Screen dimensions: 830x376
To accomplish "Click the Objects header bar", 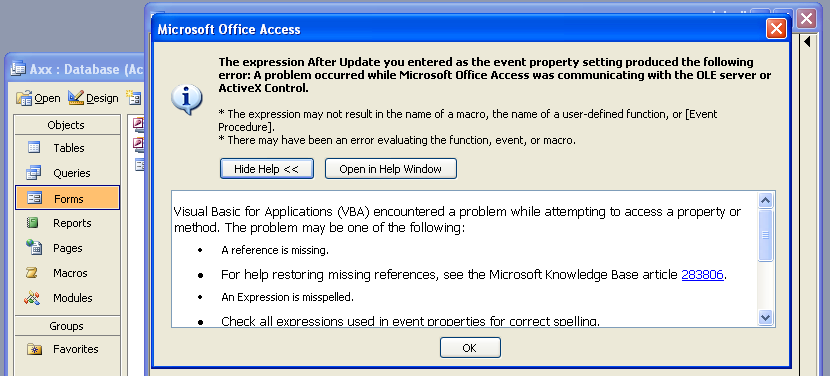I will [67, 125].
